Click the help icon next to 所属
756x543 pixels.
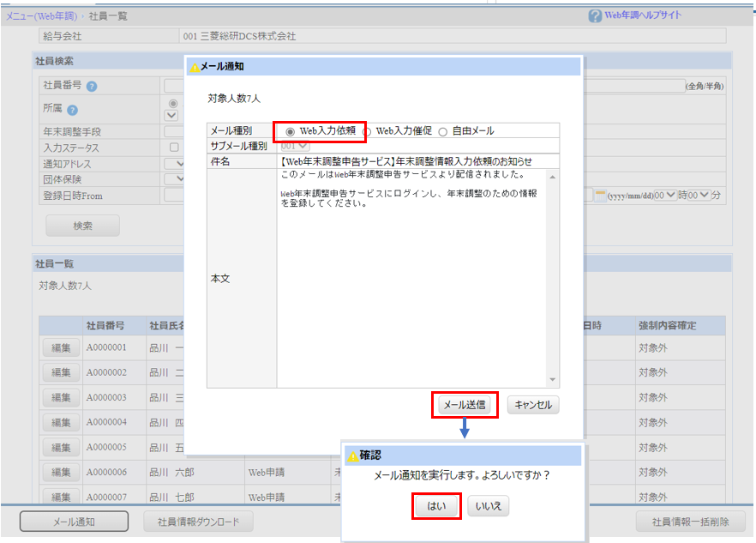click(72, 110)
